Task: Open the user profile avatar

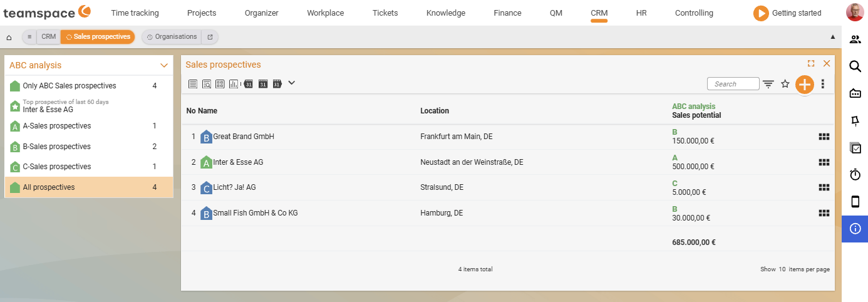Action: point(854,13)
